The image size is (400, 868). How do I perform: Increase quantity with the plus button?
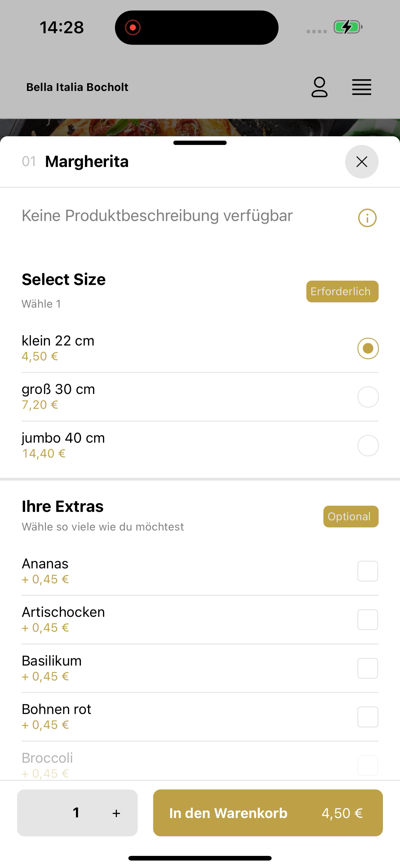click(x=116, y=813)
